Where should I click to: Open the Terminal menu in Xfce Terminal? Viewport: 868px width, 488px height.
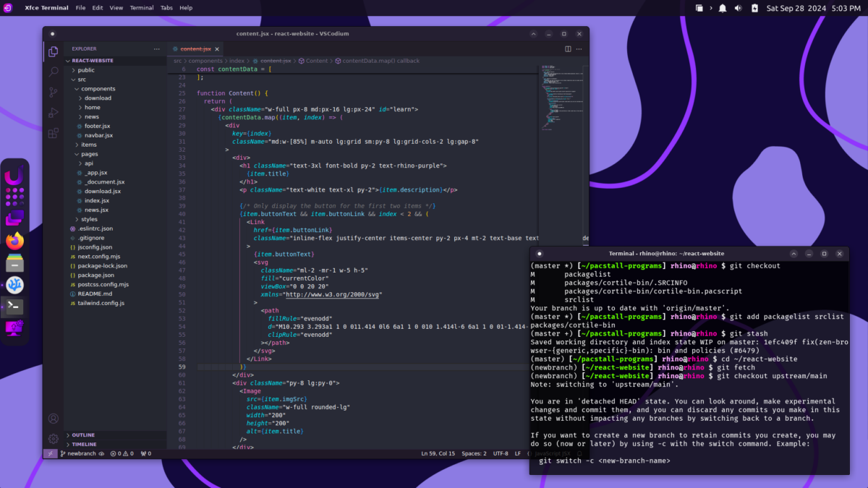[142, 8]
